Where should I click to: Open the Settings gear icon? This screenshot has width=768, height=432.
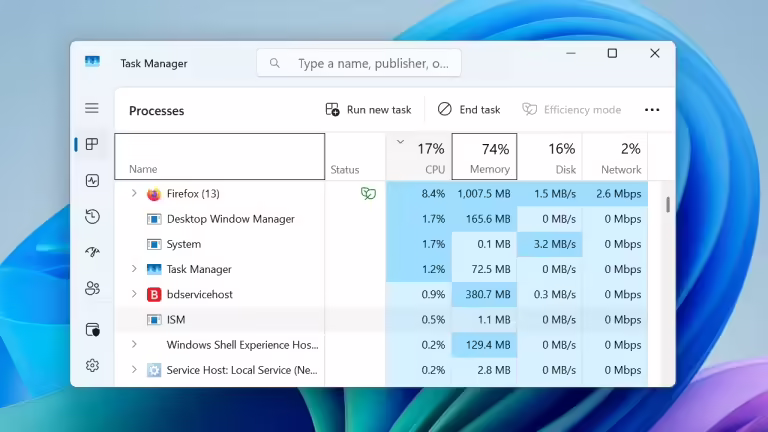92,365
